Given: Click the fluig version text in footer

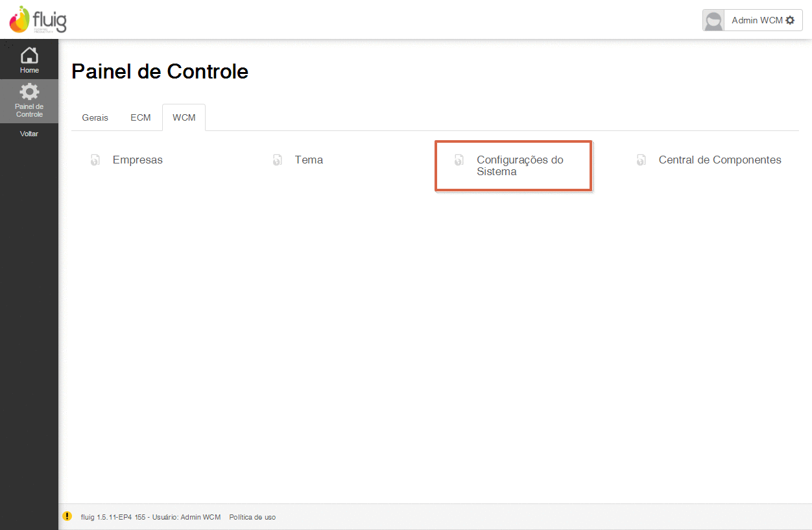Looking at the screenshot, I should click(150, 517).
